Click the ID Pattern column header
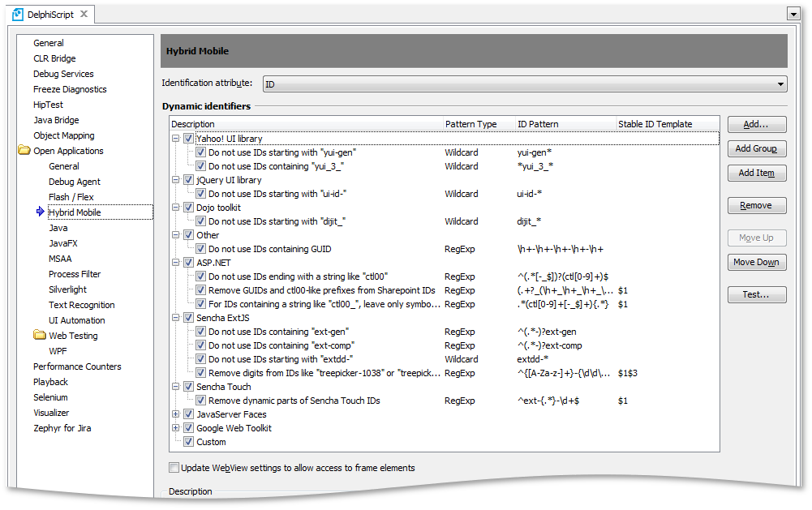The width and height of the screenshot is (812, 510). click(538, 124)
